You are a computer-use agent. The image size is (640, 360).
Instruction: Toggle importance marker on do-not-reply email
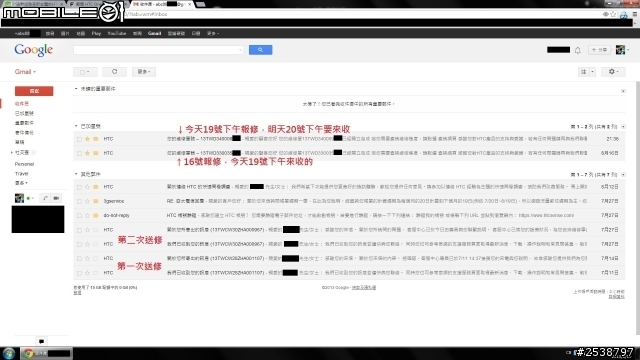pos(96,216)
